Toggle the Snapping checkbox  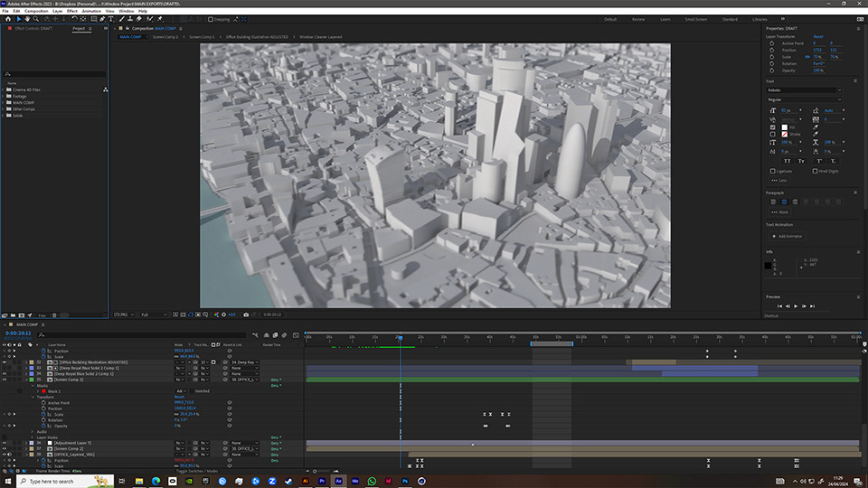click(211, 19)
